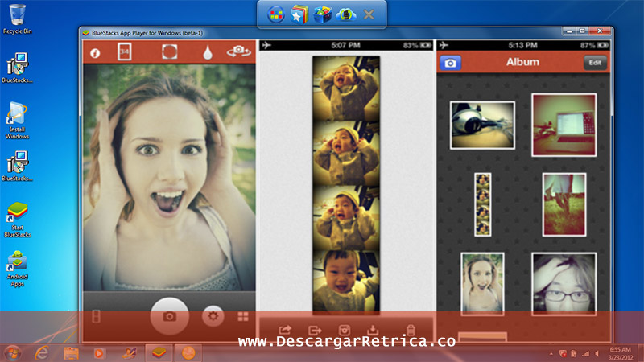Click the cloud icon in top dock
This screenshot has width=644, height=362.
[346, 15]
